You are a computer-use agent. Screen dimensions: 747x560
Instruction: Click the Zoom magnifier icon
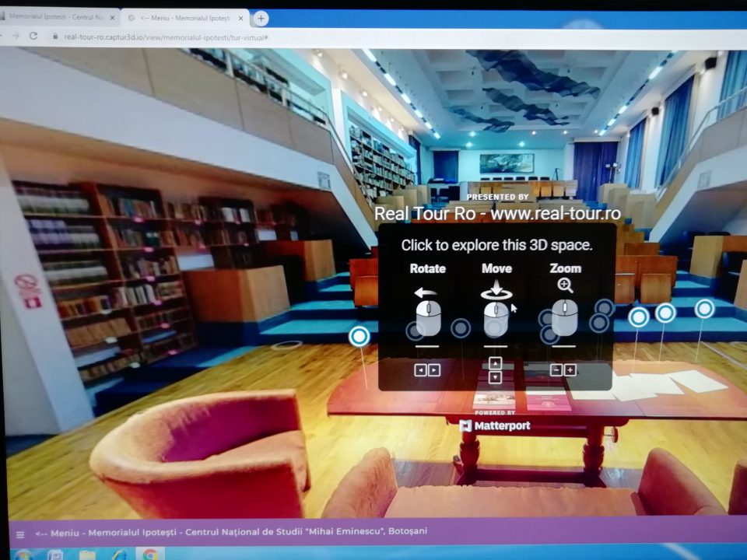(565, 285)
